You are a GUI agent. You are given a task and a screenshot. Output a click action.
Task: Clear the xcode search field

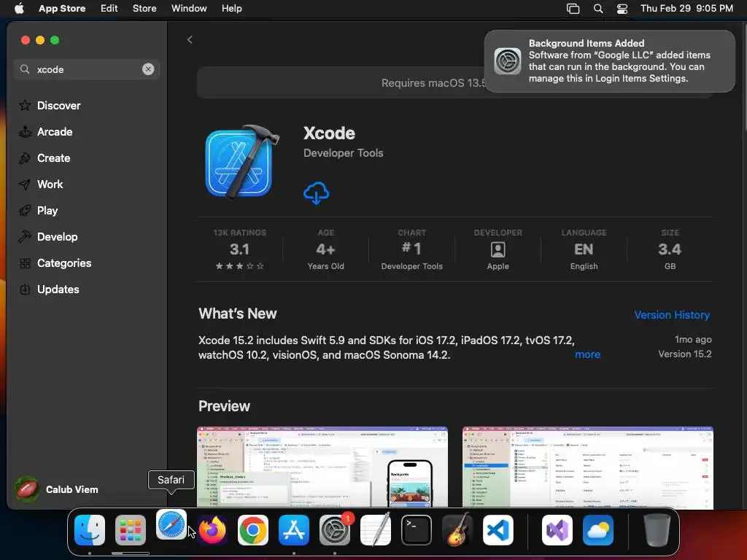coord(148,69)
